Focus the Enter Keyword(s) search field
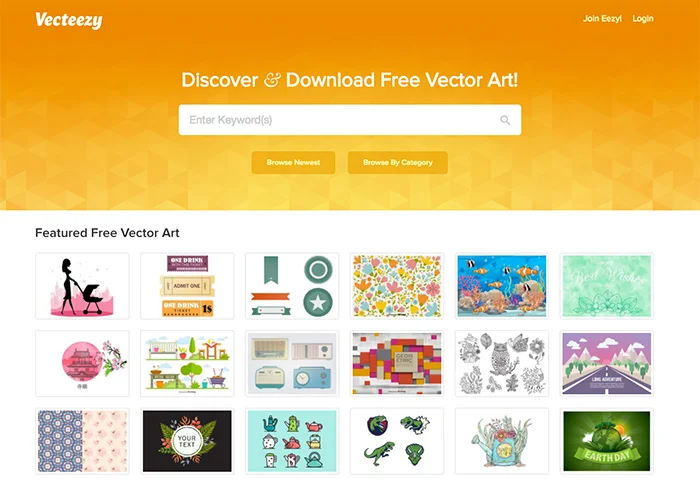The width and height of the screenshot is (700, 500). pyautogui.click(x=350, y=120)
